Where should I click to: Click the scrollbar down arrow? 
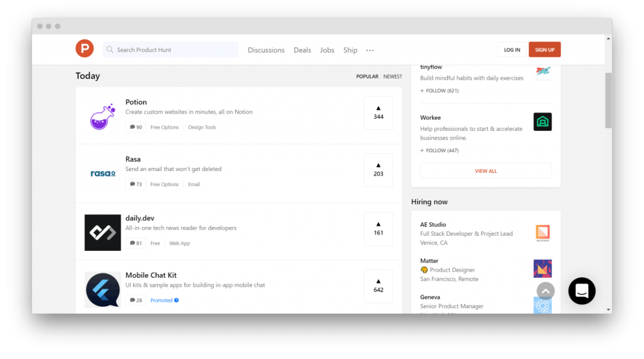[x=608, y=310]
